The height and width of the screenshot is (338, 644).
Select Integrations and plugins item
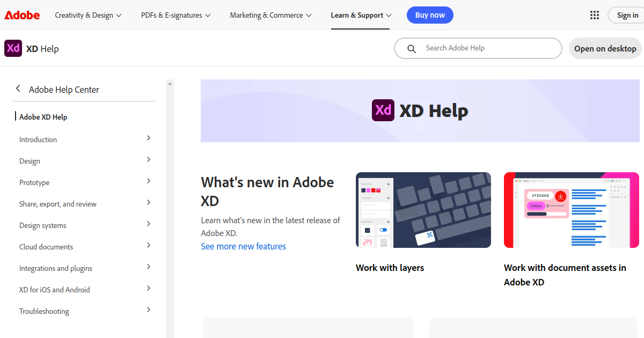[x=56, y=268]
